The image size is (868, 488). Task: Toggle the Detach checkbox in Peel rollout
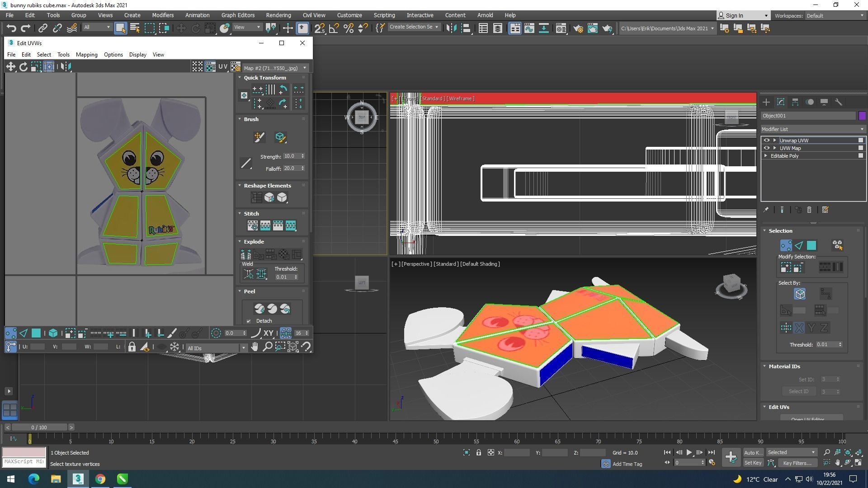(x=249, y=321)
